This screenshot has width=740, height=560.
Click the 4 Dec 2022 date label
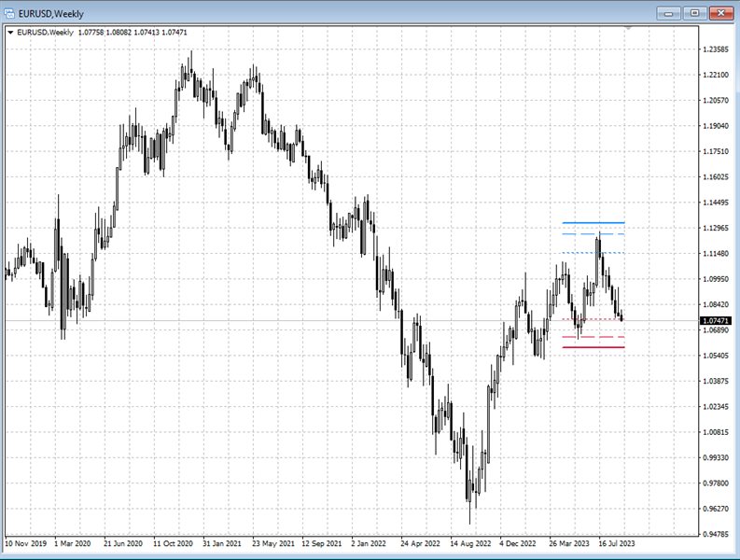[518, 543]
